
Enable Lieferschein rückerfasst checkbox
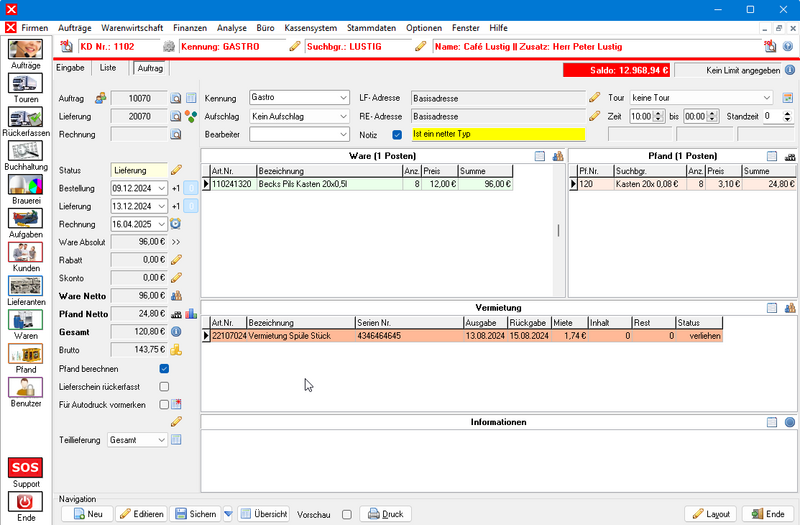pyautogui.click(x=165, y=387)
